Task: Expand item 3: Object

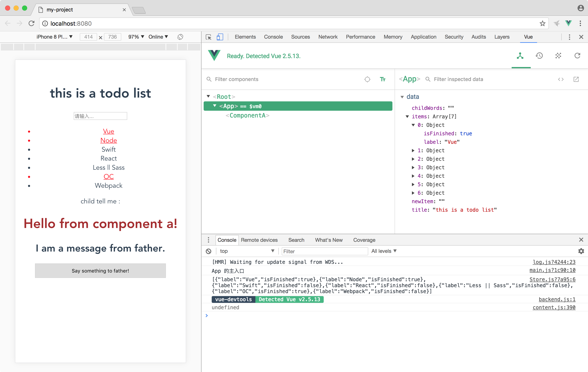Action: point(413,168)
